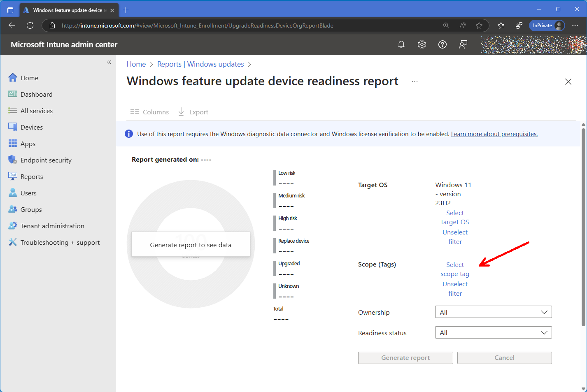587x392 pixels.
Task: Click the Select target OS link
Action: point(455,217)
